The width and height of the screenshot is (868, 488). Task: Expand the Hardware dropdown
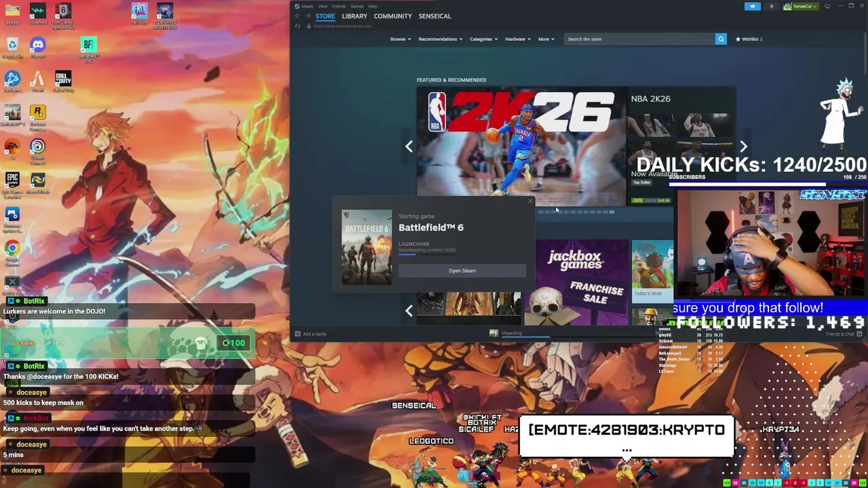point(517,39)
